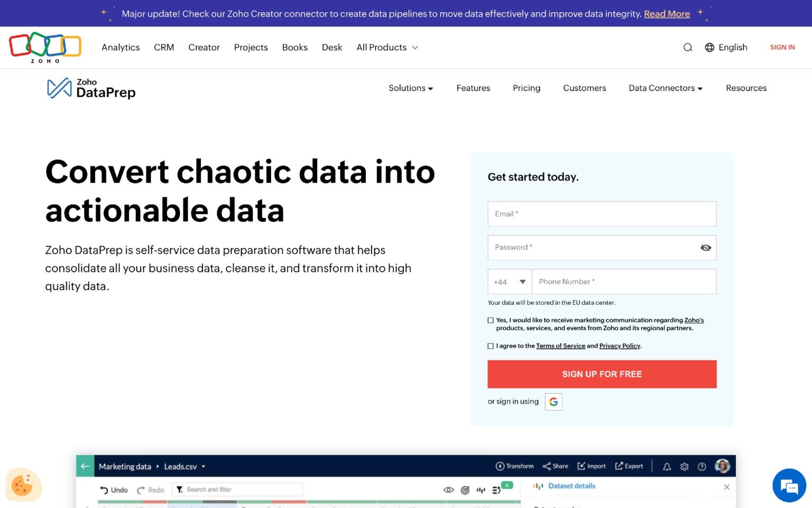Click the Export icon in the dataset toolbar

[x=629, y=466]
